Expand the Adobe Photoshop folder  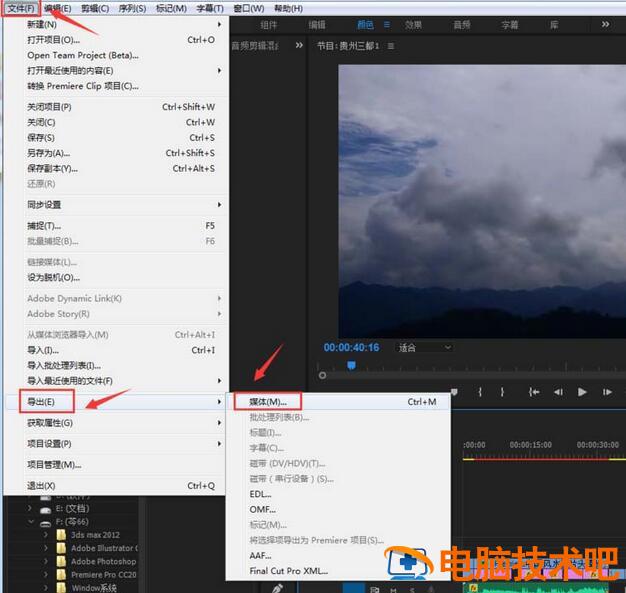pos(46,561)
